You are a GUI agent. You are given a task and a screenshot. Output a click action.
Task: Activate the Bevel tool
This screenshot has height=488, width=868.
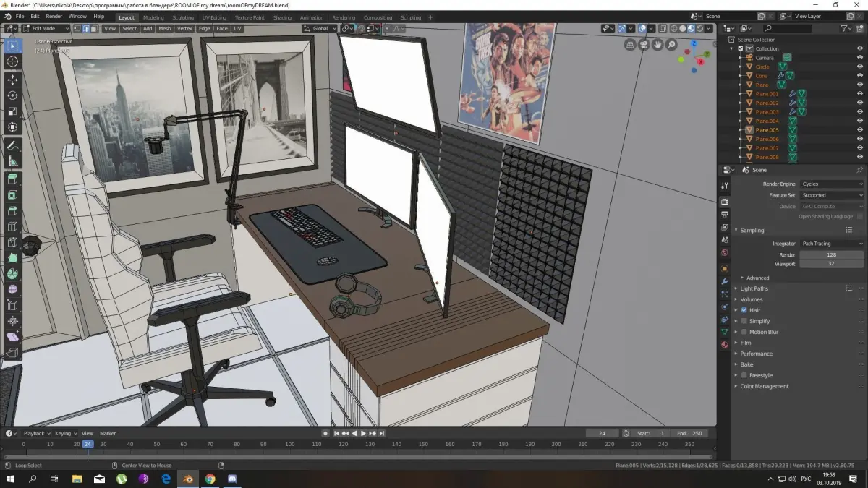pyautogui.click(x=12, y=211)
